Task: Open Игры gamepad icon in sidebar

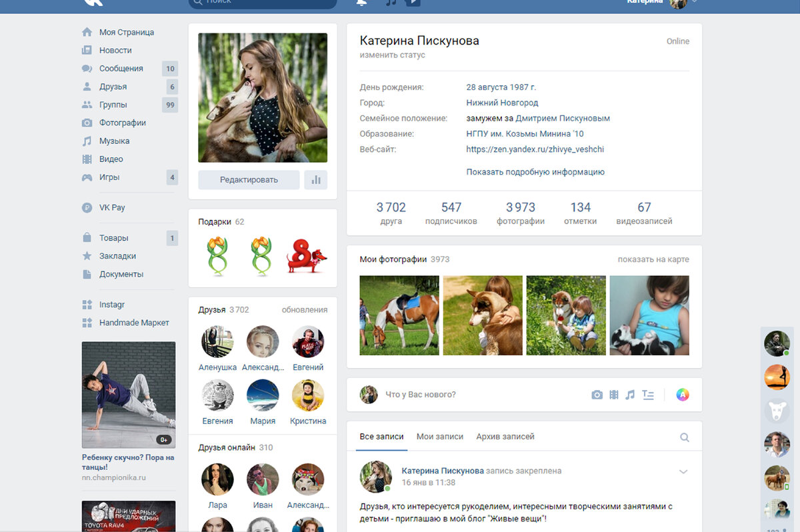Action: click(87, 177)
